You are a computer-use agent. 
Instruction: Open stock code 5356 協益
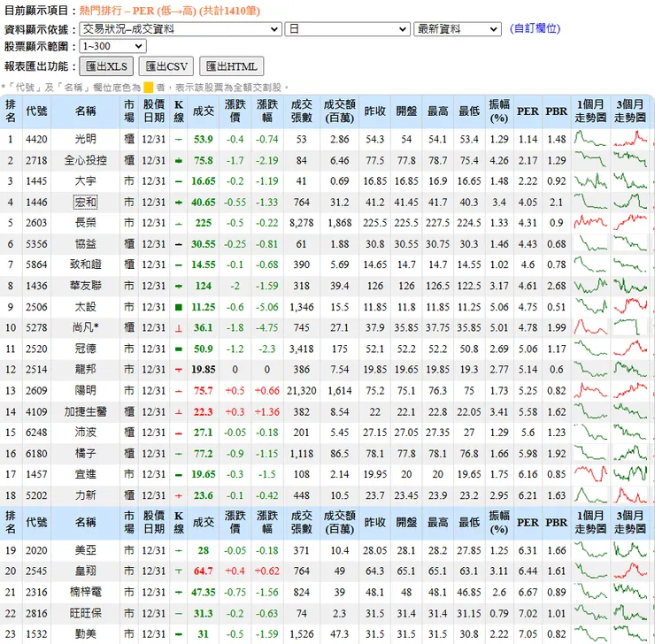pyautogui.click(x=36, y=244)
